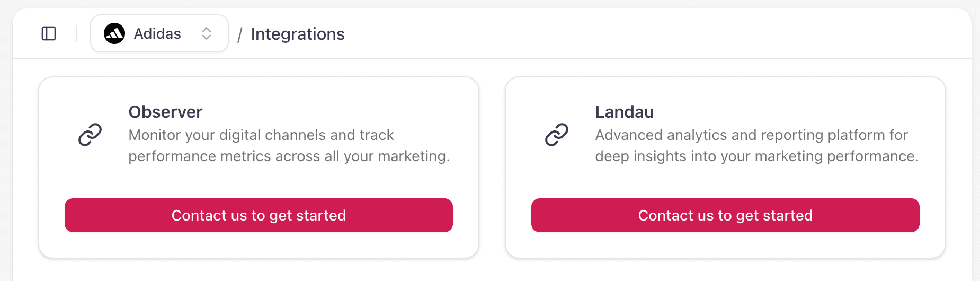
Task: Click the Adidas logo icon
Action: tap(114, 33)
